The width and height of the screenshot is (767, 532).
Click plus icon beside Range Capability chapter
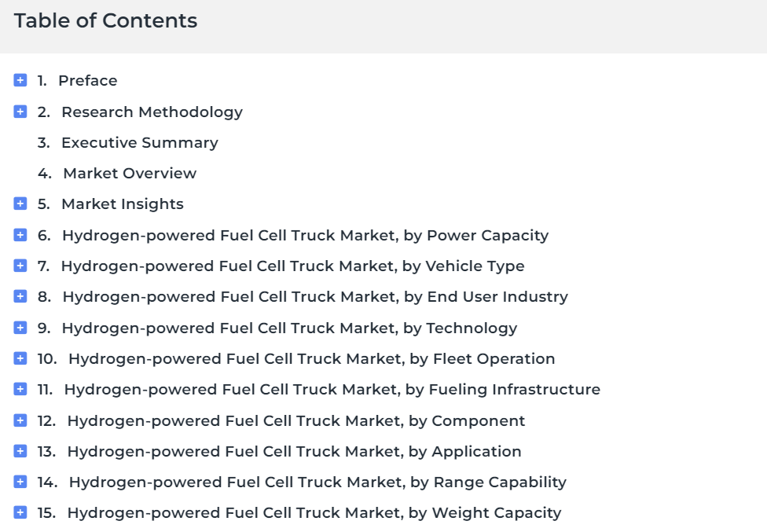click(x=20, y=482)
